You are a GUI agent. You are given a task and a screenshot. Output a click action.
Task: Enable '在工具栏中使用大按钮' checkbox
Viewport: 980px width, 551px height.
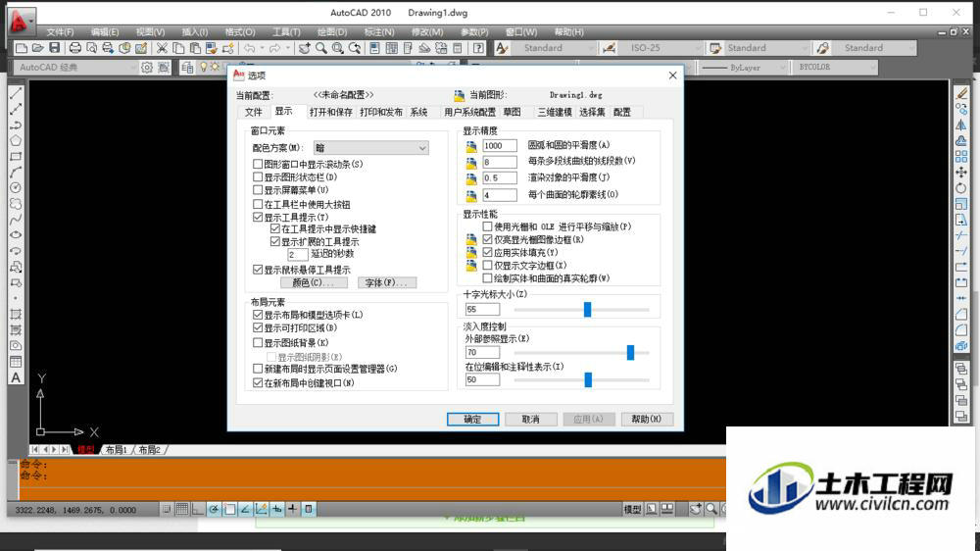[x=258, y=204]
